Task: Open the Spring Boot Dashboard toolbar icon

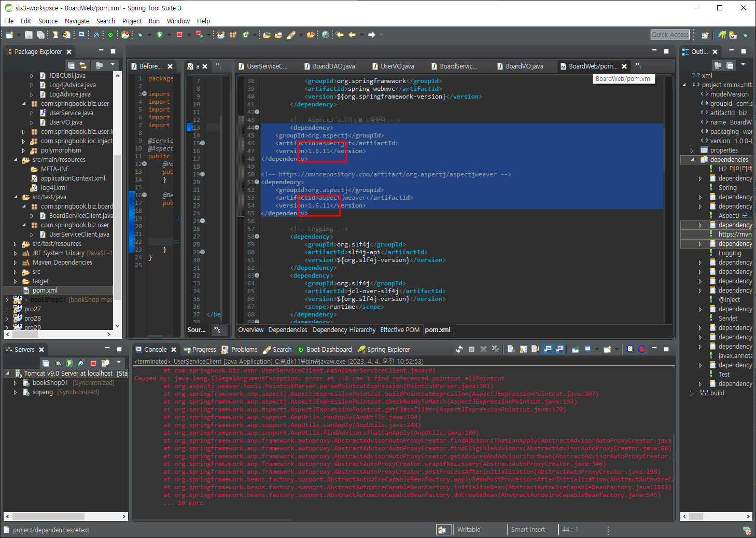Action: [x=125, y=35]
